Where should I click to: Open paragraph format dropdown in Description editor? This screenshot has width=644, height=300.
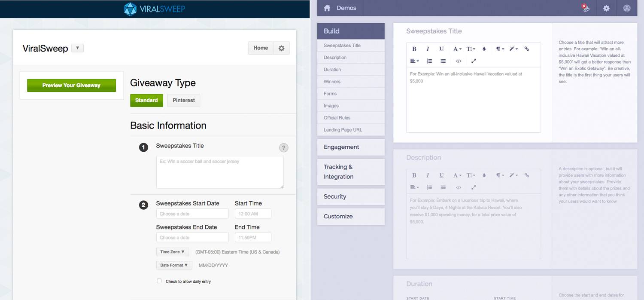click(x=500, y=175)
